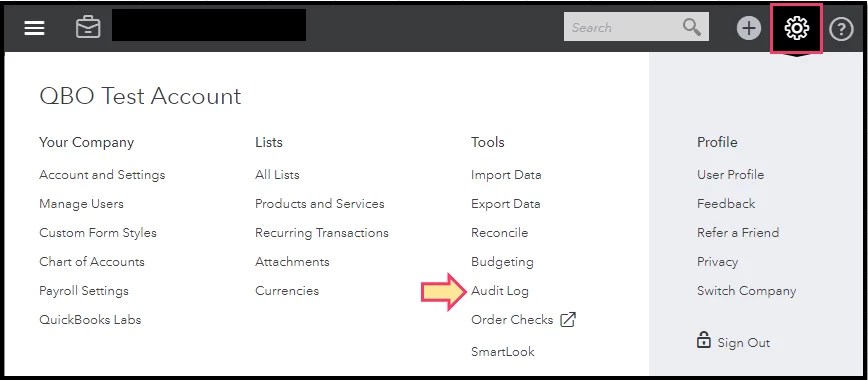Click the magnifying glass search icon
This screenshot has height=380, width=868.
point(691,27)
